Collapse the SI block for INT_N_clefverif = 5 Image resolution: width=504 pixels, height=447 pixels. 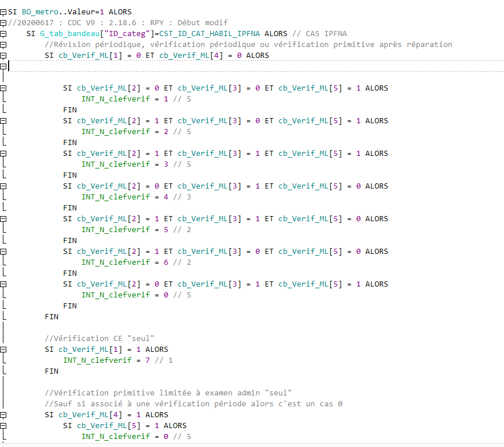click(3, 219)
